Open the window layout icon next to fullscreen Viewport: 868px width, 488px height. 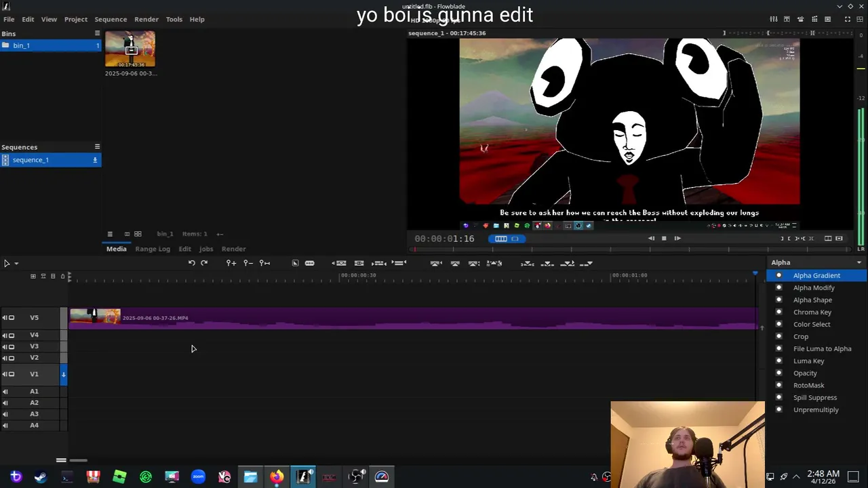pyautogui.click(x=860, y=19)
